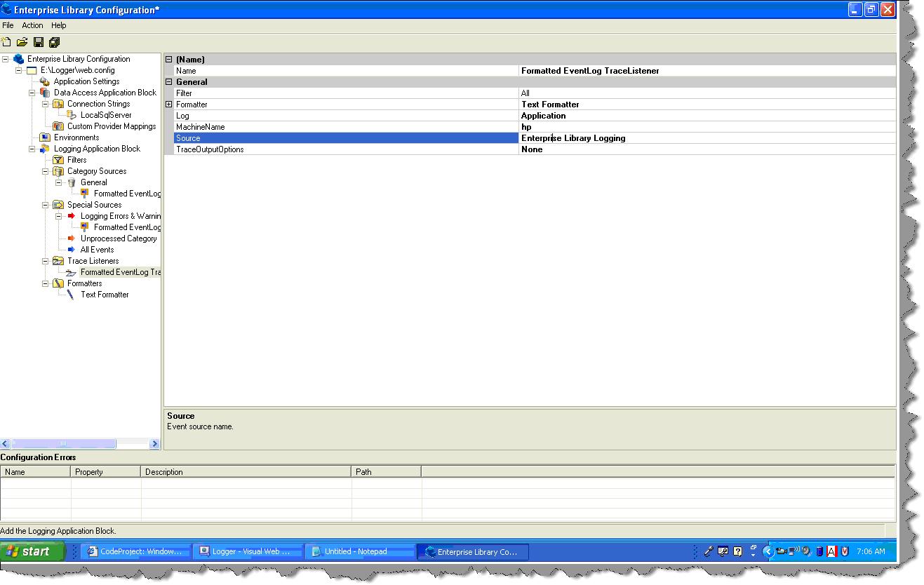The height and width of the screenshot is (585, 924).
Task: Select the Unprocessed Category tree item
Action: (119, 238)
